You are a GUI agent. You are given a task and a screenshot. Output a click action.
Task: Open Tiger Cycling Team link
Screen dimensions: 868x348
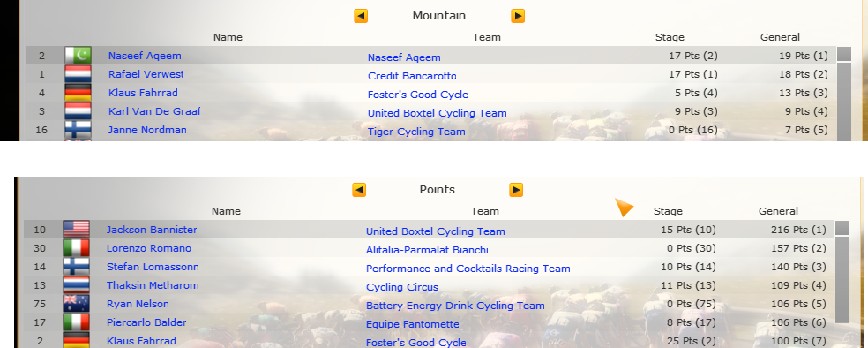pos(416,132)
